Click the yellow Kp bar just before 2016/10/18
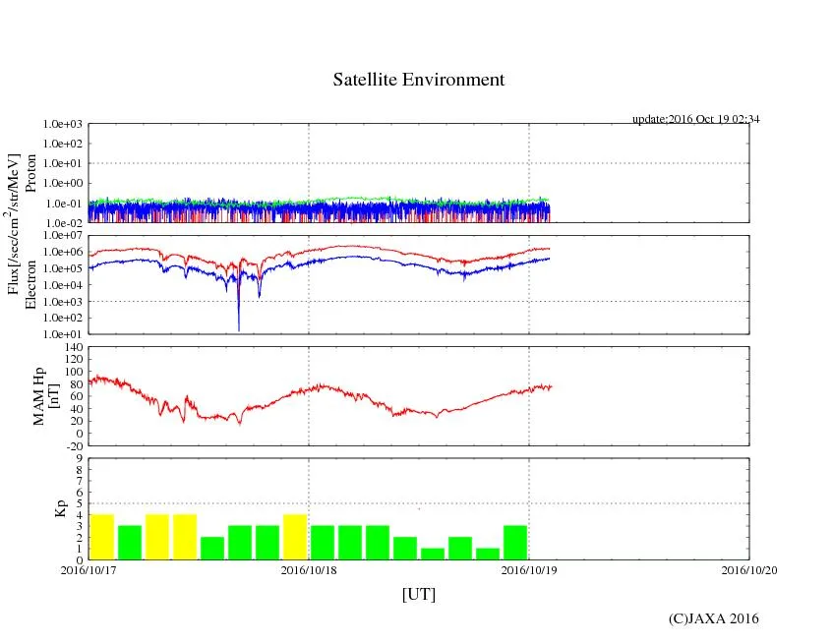The width and height of the screenshot is (832, 644). 295,537
